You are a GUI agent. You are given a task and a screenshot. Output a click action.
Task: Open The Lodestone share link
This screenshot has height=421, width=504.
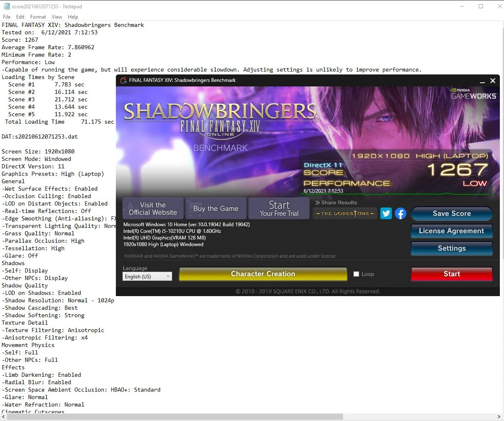pos(345,213)
